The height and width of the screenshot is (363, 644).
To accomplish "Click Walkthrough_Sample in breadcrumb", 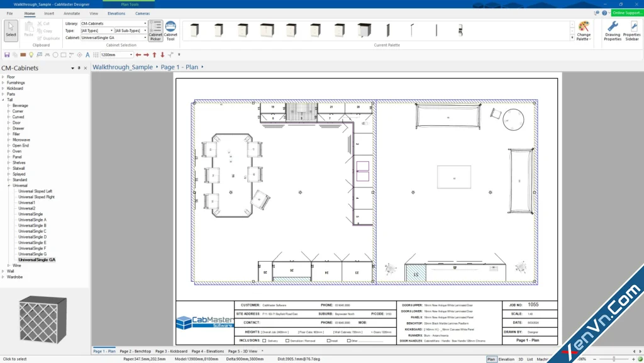I will click(123, 67).
